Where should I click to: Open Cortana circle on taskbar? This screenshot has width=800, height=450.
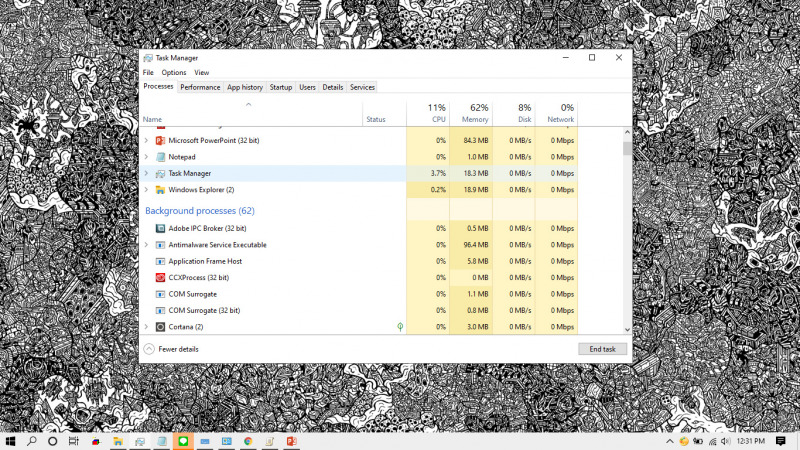[53, 441]
